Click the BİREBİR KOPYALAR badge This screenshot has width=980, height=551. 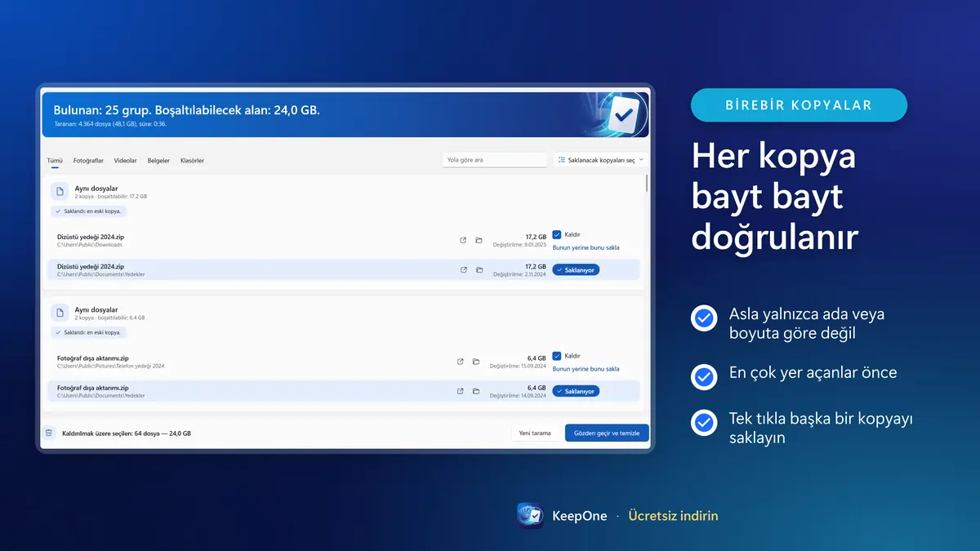[799, 105]
